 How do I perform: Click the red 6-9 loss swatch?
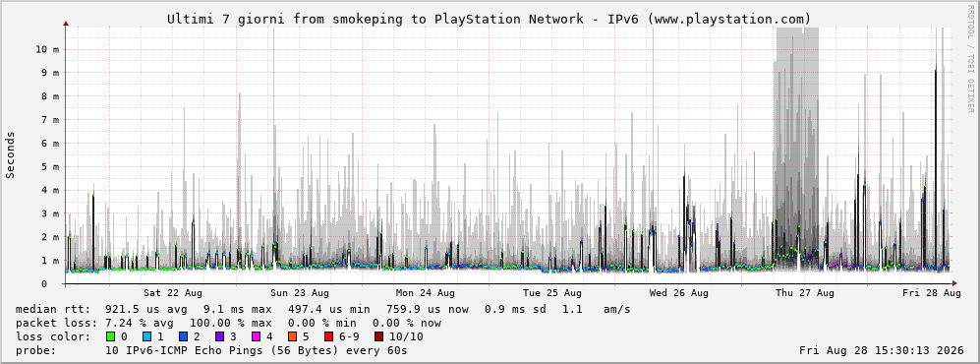(x=328, y=336)
